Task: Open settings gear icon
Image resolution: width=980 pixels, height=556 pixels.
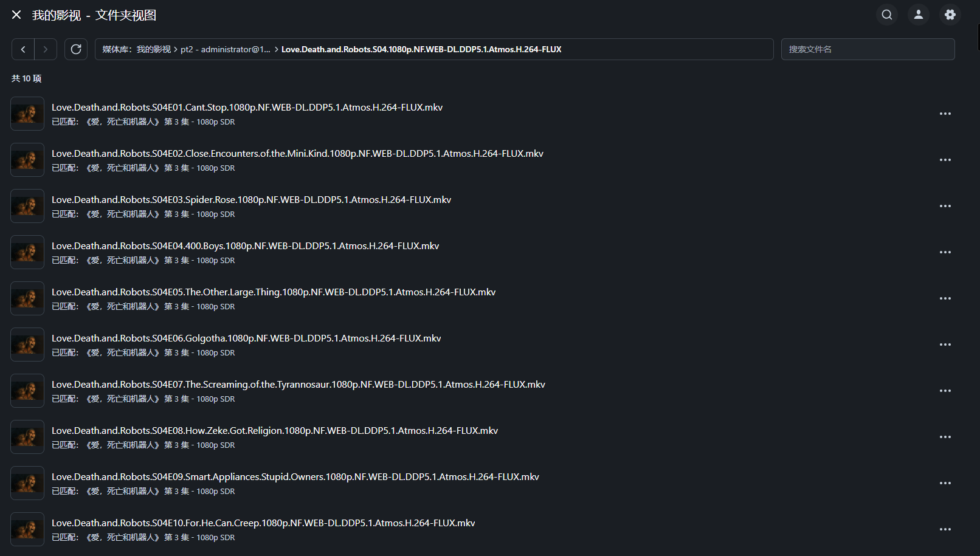Action: (x=950, y=15)
